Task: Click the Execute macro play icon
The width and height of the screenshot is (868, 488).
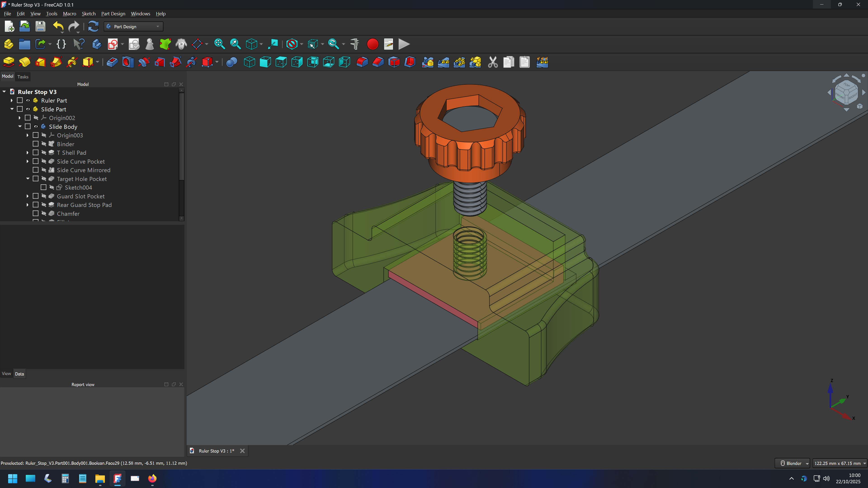Action: (x=404, y=44)
